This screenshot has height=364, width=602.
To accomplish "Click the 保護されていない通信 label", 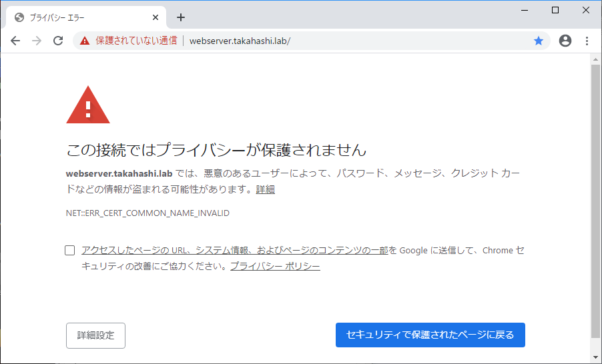I will [x=136, y=41].
